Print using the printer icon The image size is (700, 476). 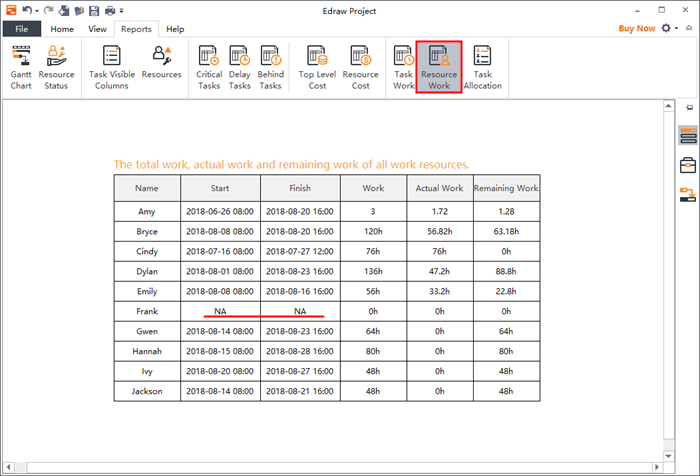point(109,10)
